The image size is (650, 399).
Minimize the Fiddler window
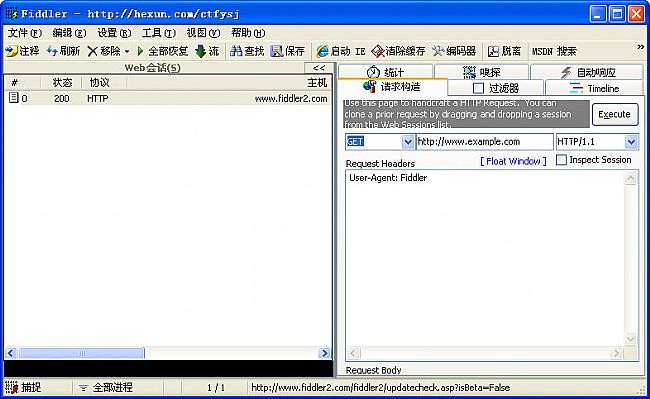[597, 14]
